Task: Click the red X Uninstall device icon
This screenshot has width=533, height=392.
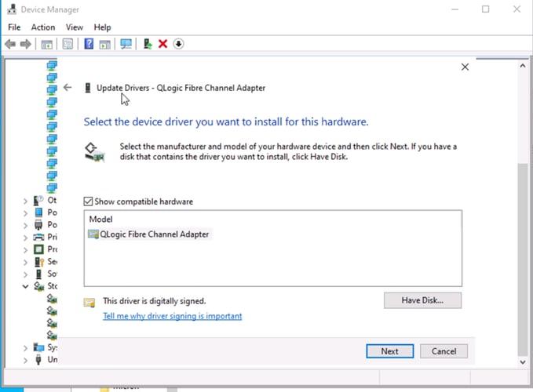Action: point(162,44)
